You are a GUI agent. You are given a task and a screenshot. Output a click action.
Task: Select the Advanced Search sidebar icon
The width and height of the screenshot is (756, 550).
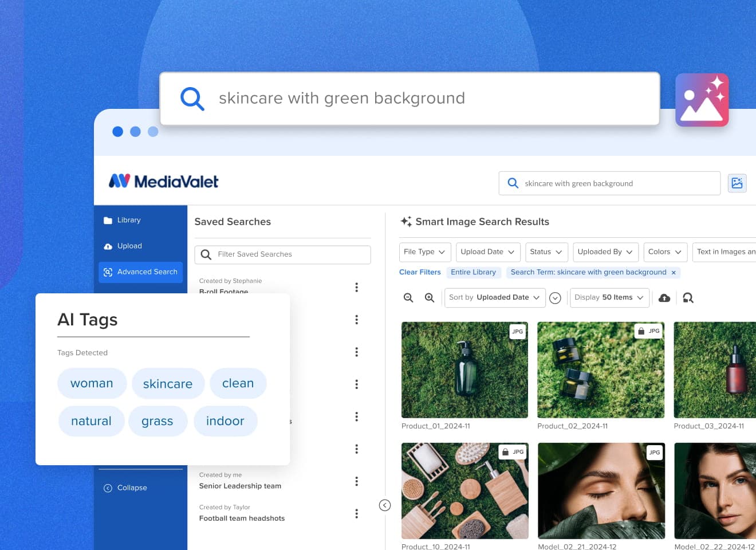(x=108, y=272)
